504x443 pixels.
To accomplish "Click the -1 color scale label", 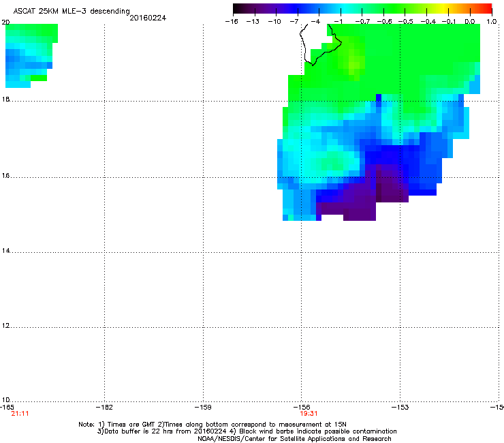I will 338,22.
